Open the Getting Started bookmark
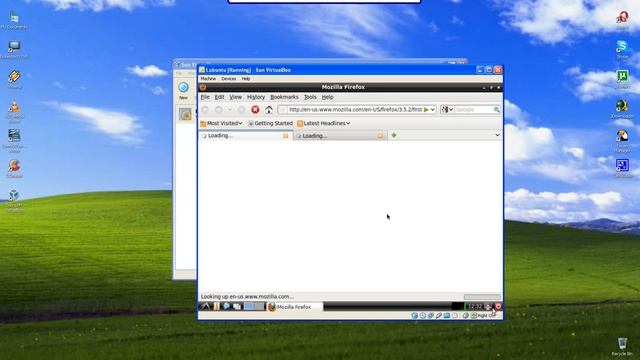The width and height of the screenshot is (640, 360). click(x=271, y=123)
